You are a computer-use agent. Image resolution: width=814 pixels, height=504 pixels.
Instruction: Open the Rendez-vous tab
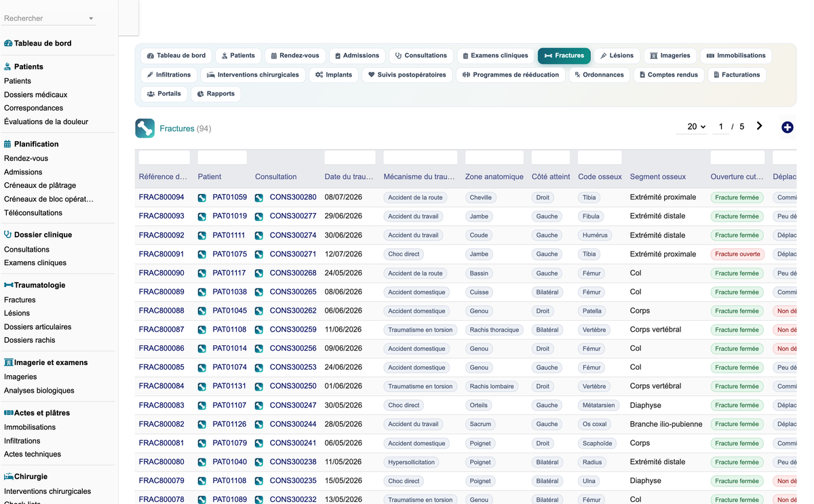[295, 56]
